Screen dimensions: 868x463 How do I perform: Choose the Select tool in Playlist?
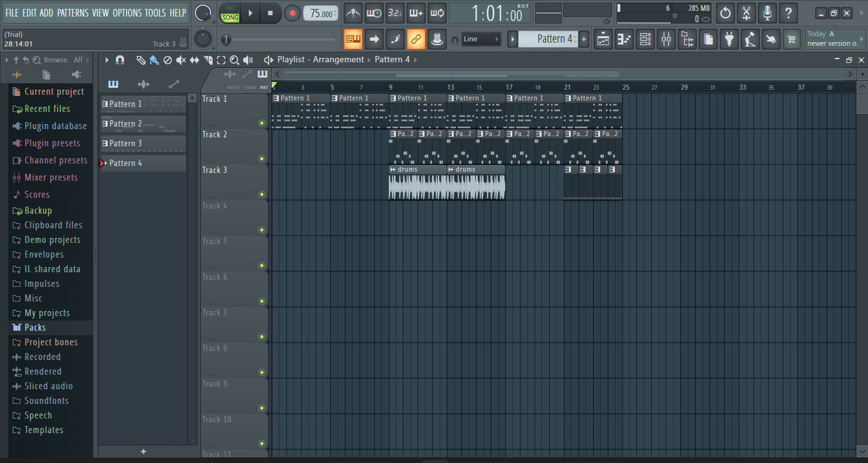click(221, 60)
